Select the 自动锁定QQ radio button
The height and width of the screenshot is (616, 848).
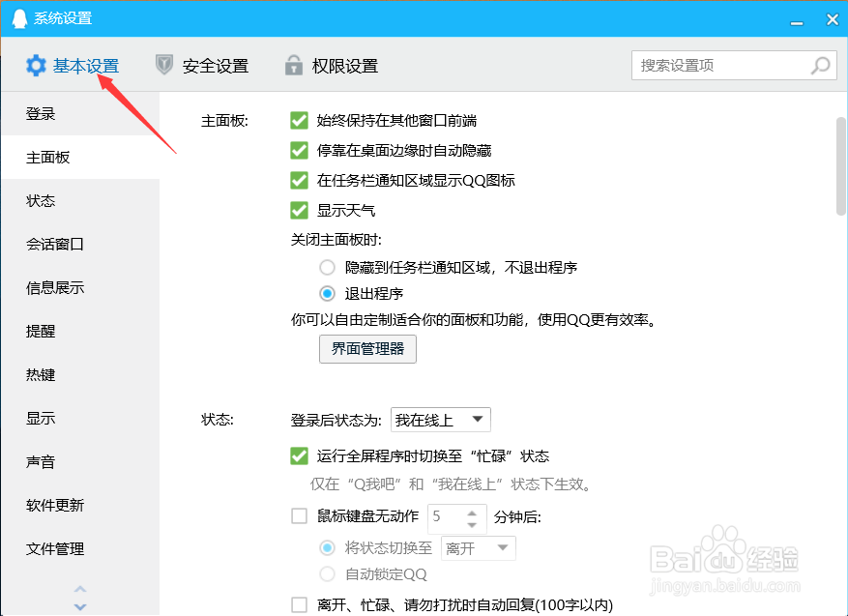(x=327, y=573)
